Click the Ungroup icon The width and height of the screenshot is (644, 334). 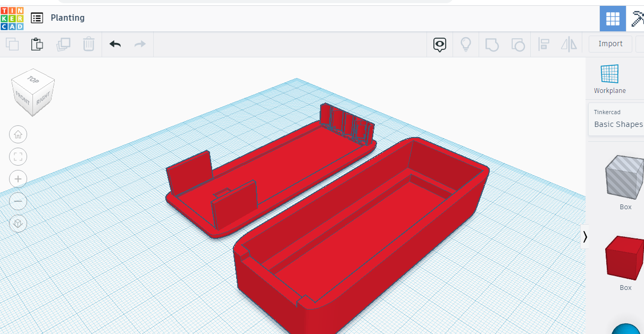518,44
